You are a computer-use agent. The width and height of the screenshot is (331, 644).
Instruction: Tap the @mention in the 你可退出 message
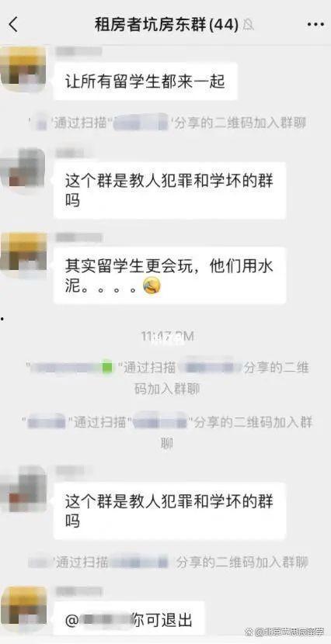click(97, 620)
